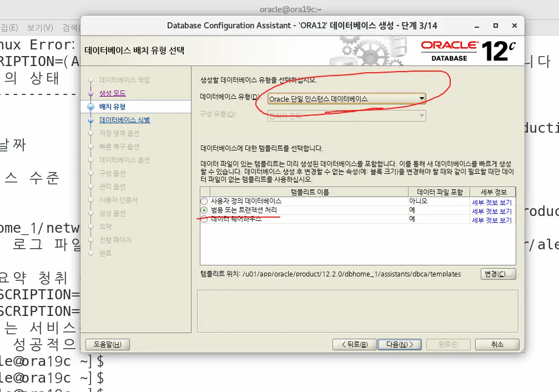The image size is (559, 392).
Task: Click the 변경(C)... template location button
Action: 498,274
